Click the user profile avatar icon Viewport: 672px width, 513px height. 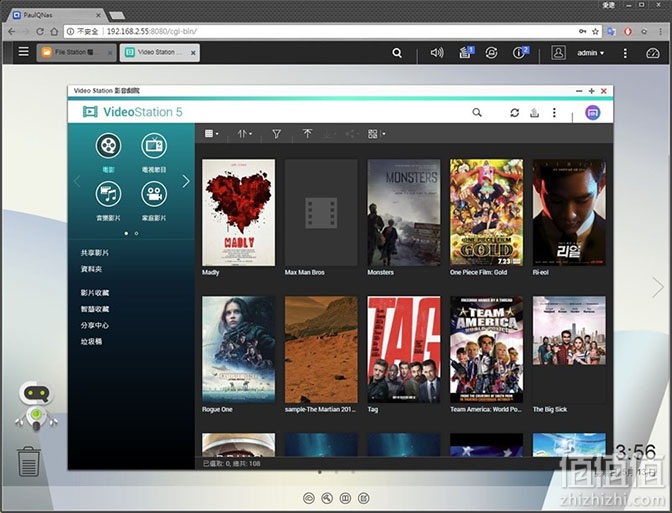558,53
